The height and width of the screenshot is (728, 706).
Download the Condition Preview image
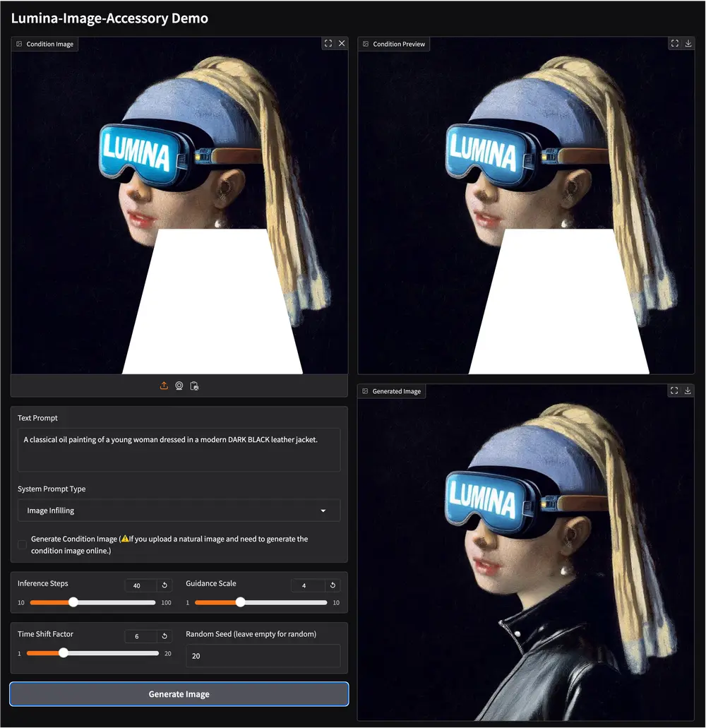point(688,44)
